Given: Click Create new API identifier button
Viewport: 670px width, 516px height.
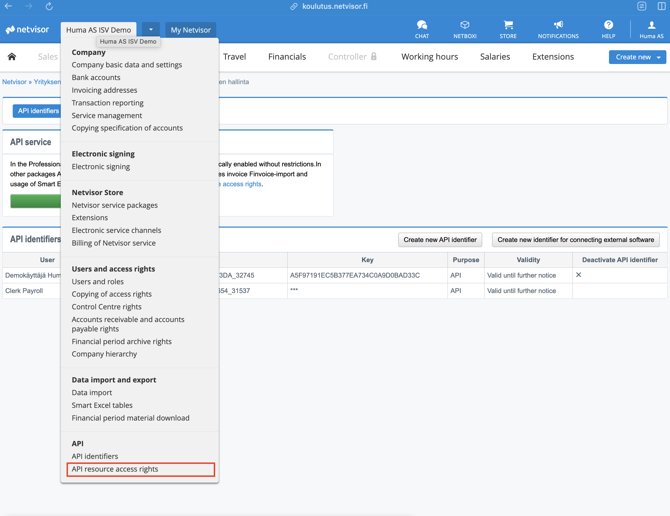Looking at the screenshot, I should (440, 240).
